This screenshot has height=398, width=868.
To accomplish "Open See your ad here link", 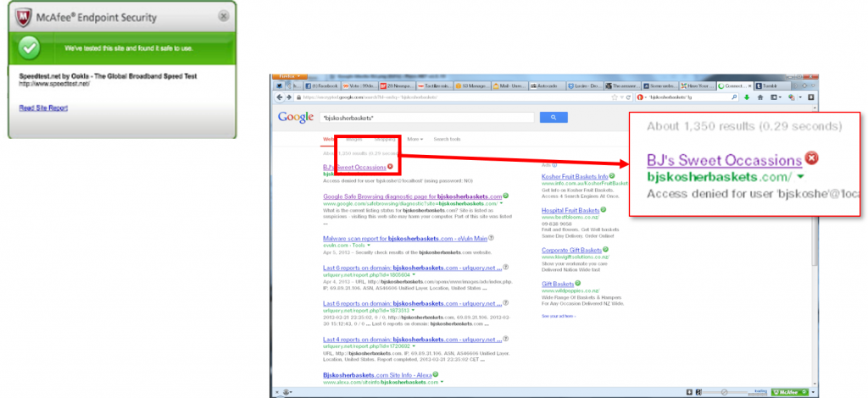I will [x=558, y=316].
